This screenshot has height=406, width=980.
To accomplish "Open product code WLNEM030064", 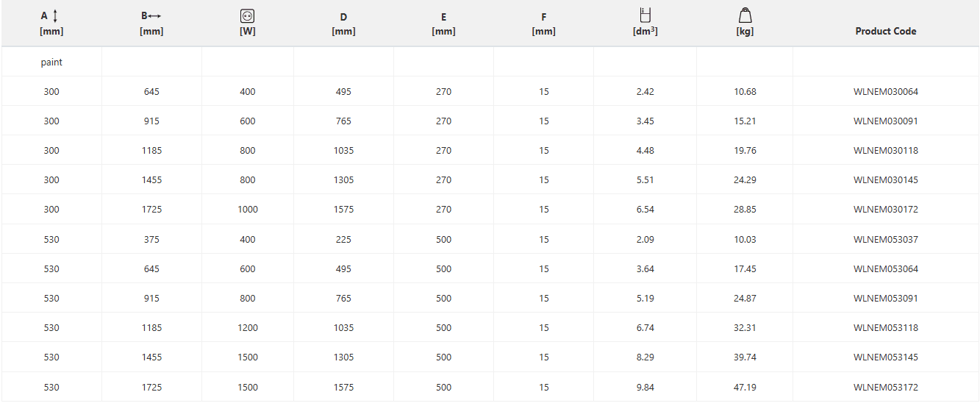I will tap(885, 92).
